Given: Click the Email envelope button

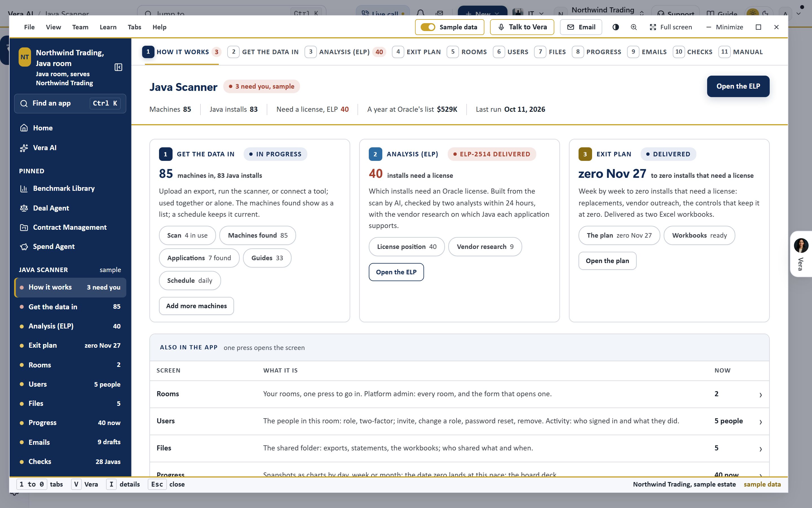Looking at the screenshot, I should 581,27.
